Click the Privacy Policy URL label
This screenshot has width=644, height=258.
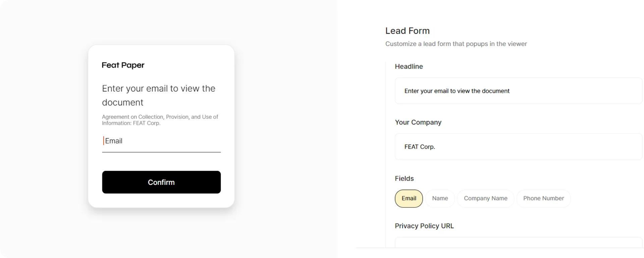(x=424, y=226)
